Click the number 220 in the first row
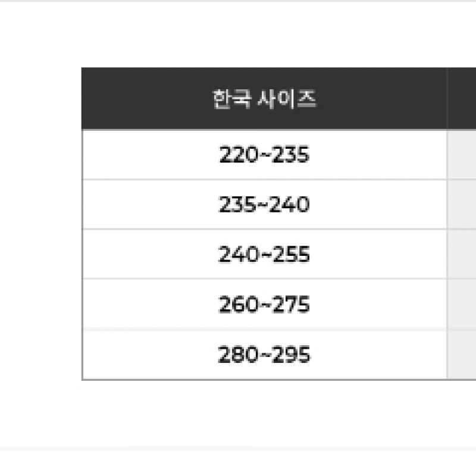 pyautogui.click(x=234, y=155)
